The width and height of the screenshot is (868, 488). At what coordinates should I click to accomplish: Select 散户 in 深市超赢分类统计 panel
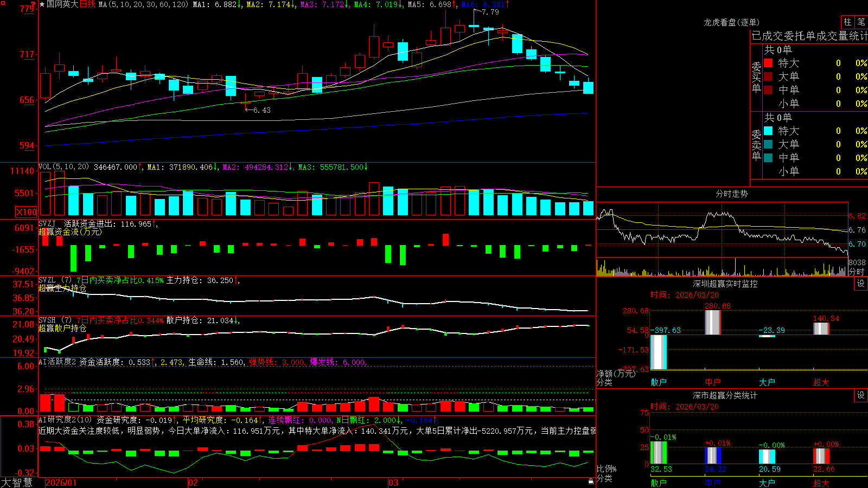point(659,483)
